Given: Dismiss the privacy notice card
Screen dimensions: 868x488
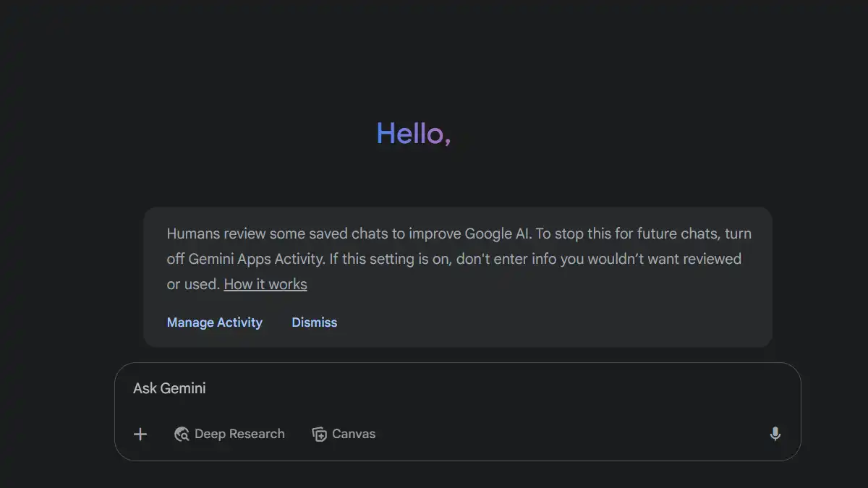Looking at the screenshot, I should coord(314,322).
